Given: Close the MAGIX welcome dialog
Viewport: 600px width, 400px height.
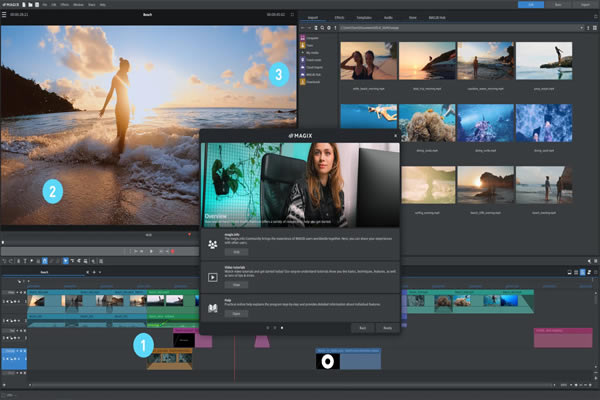Looking at the screenshot, I should tap(397, 134).
